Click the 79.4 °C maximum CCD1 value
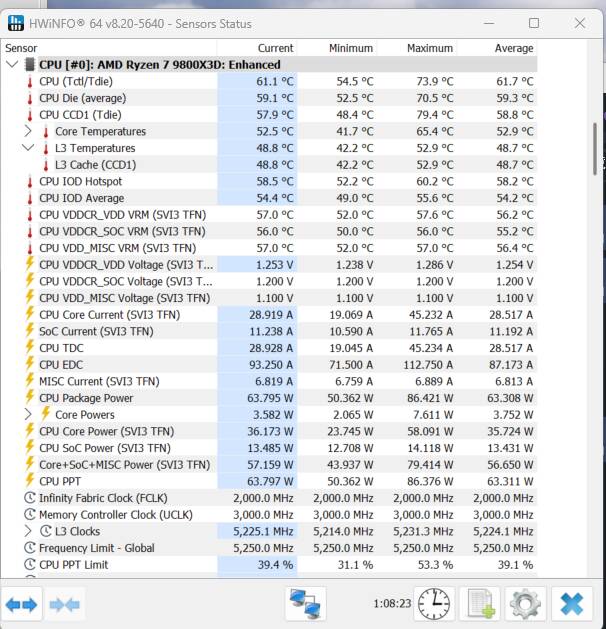 435,115
